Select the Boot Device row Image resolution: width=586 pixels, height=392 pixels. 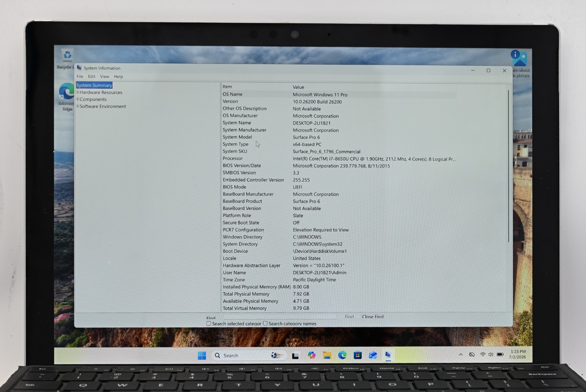[x=339, y=251]
